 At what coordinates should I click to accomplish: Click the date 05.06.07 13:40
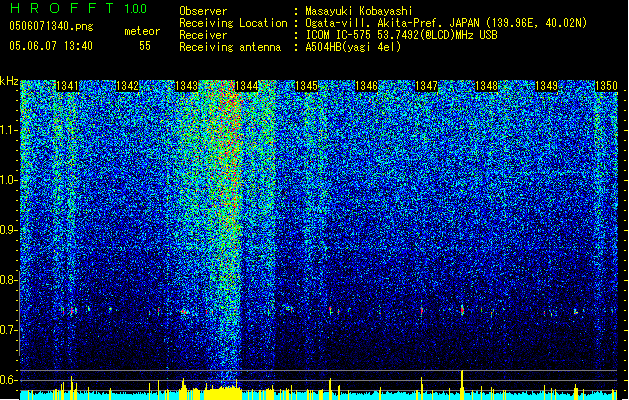pos(51,46)
